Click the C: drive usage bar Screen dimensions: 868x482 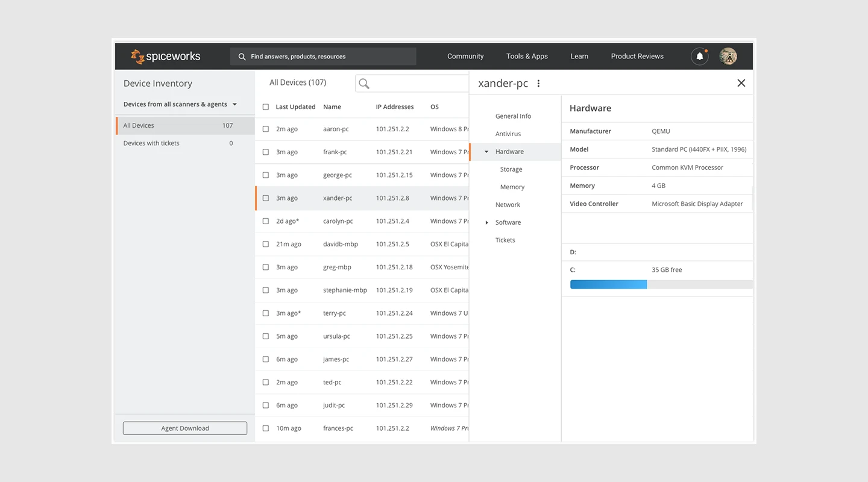661,284
